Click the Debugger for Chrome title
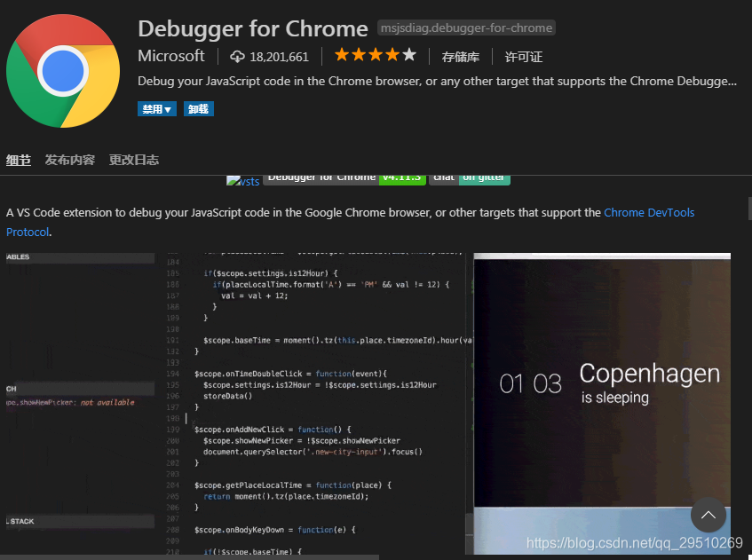The image size is (752, 560). coord(253,28)
